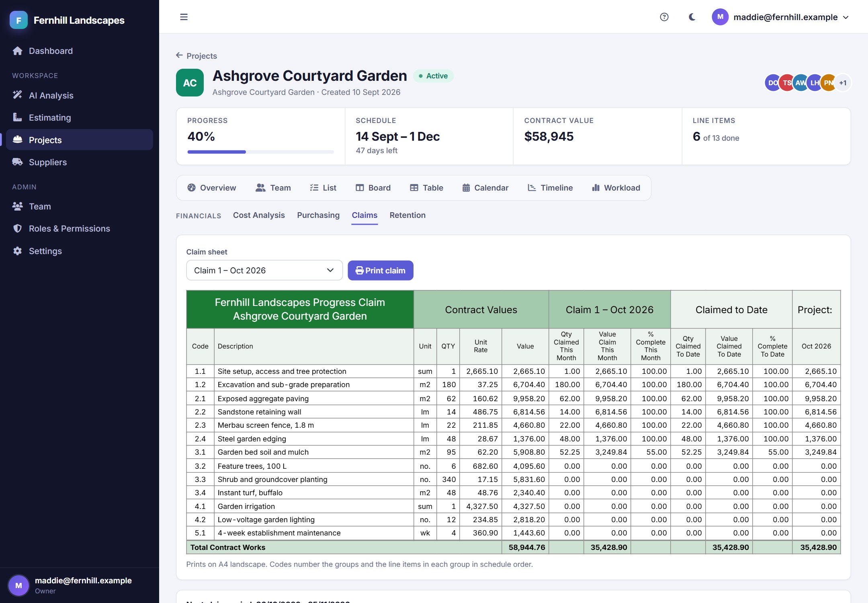Select Projects in the sidebar
Image resolution: width=868 pixels, height=603 pixels.
[x=80, y=140]
